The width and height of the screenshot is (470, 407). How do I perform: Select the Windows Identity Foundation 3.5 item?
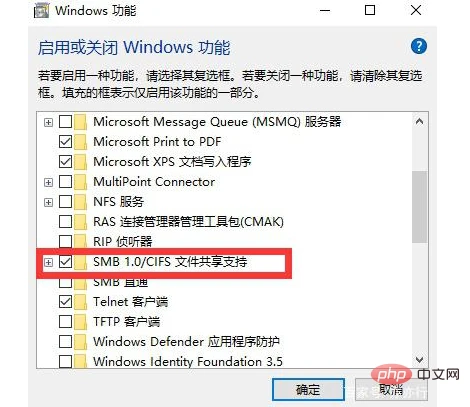click(x=188, y=361)
